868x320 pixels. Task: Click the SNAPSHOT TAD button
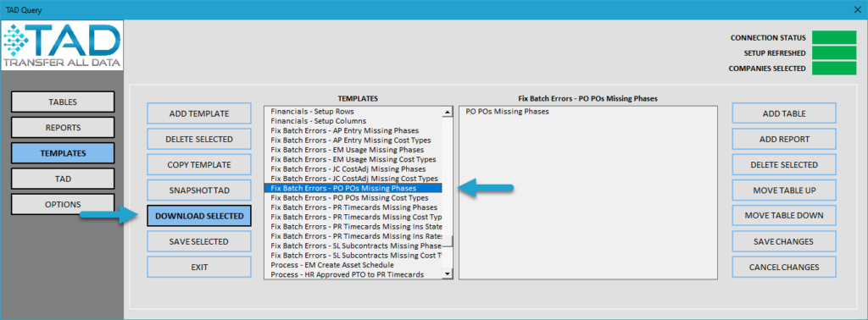point(198,190)
